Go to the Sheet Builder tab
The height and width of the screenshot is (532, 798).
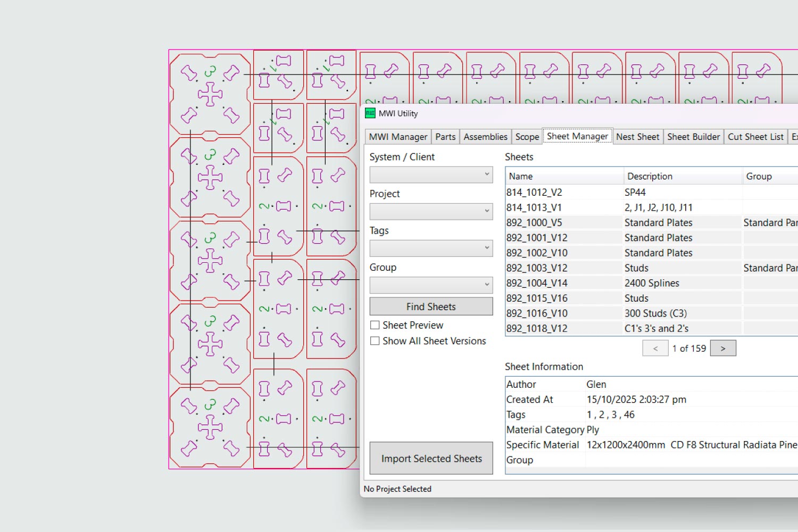693,137
